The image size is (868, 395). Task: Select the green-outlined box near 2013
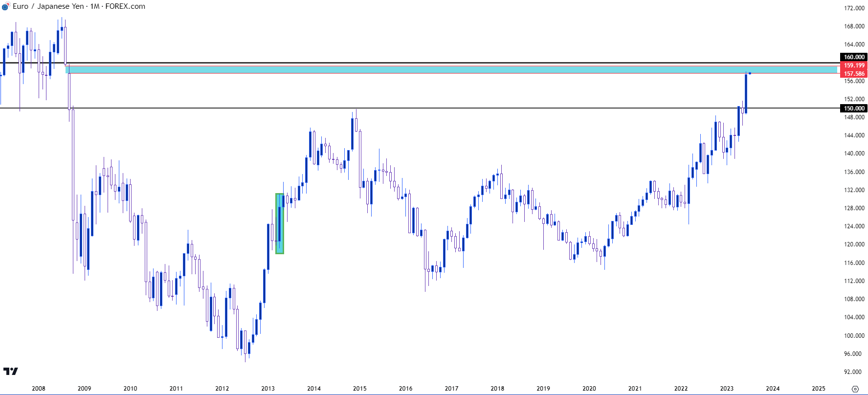[280, 223]
